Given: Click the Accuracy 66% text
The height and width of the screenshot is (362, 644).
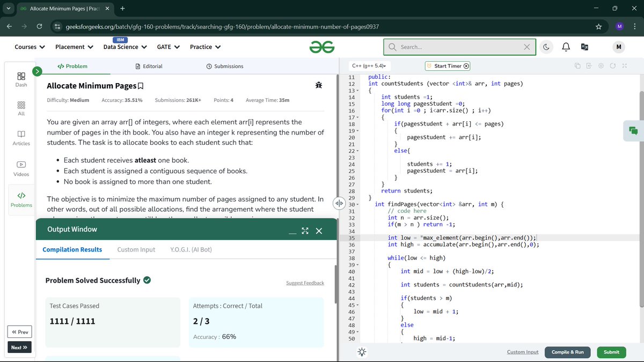Looking at the screenshot, I should click(x=215, y=337).
